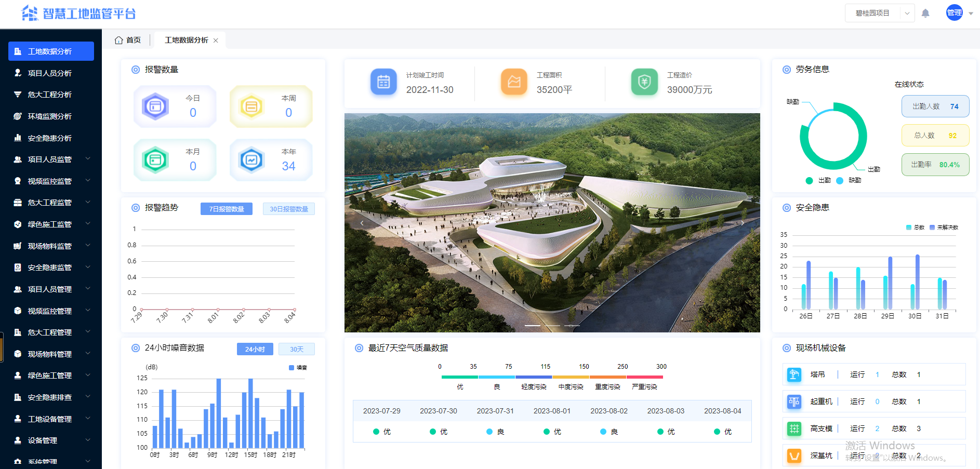The height and width of the screenshot is (469, 980).
Task: Click the 起重机 equipment icon
Action: (794, 401)
